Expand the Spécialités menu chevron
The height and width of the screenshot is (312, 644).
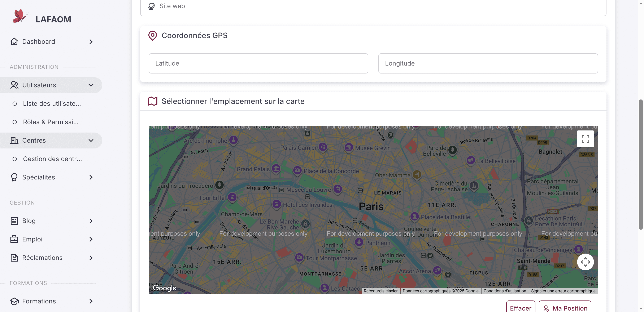point(91,177)
